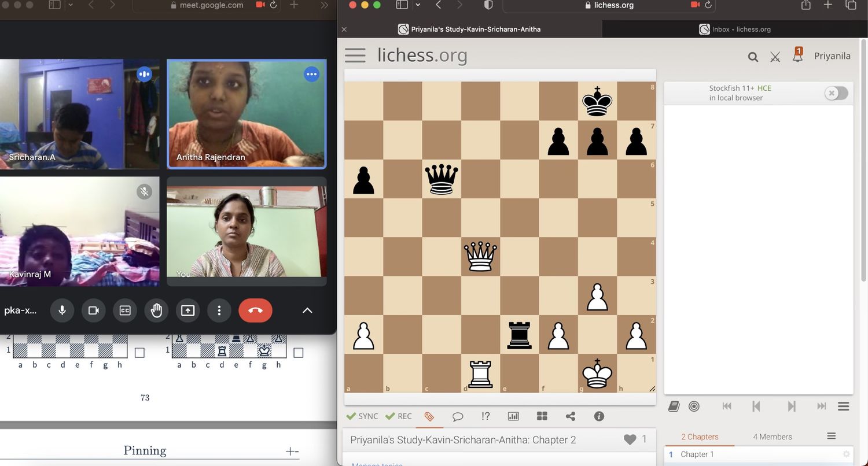Open options for Anitha Rajendran's tile
The width and height of the screenshot is (868, 466).
pyautogui.click(x=312, y=74)
